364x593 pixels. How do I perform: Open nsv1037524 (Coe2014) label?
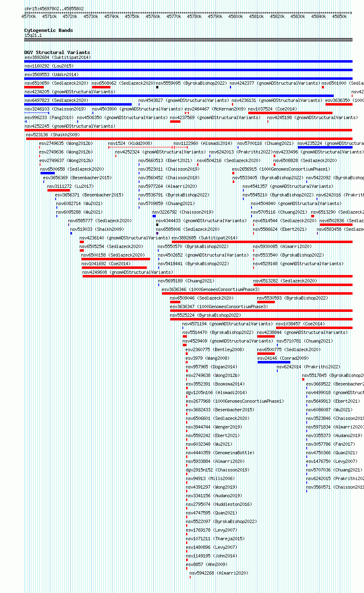273,109
